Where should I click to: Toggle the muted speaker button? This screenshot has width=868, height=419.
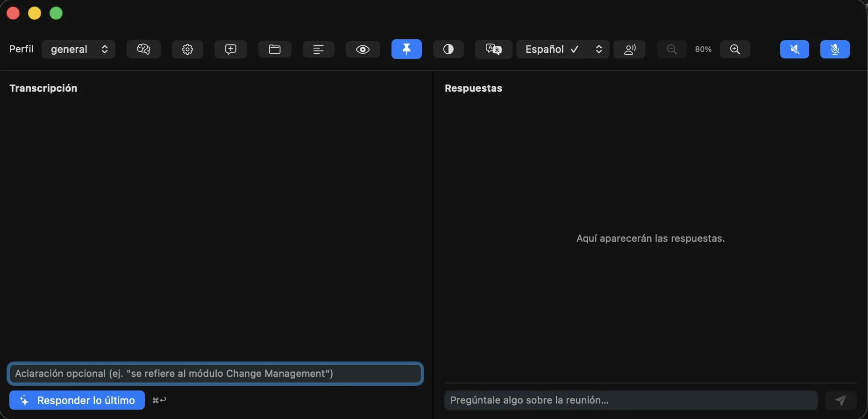coord(795,49)
